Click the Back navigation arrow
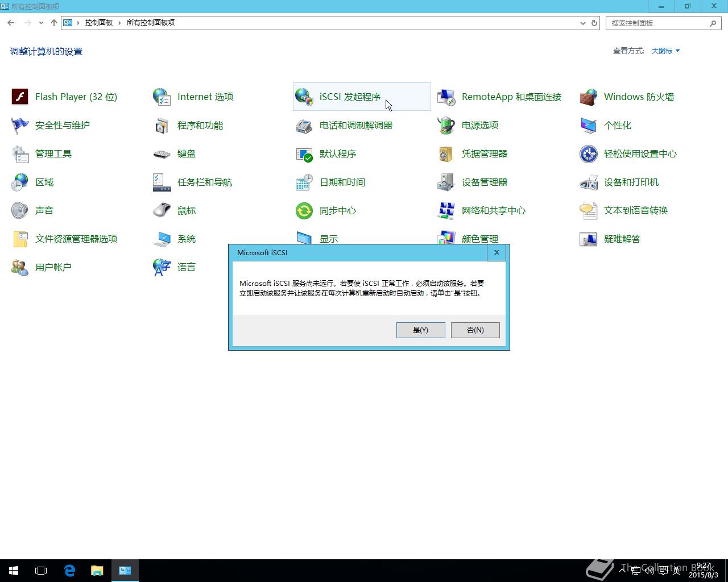This screenshot has width=728, height=582. click(x=11, y=23)
